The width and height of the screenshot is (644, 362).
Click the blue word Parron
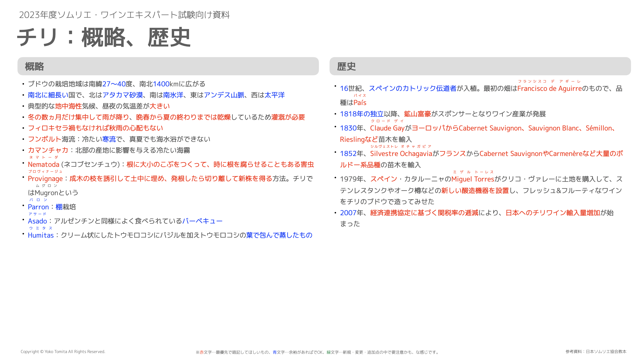38,207
